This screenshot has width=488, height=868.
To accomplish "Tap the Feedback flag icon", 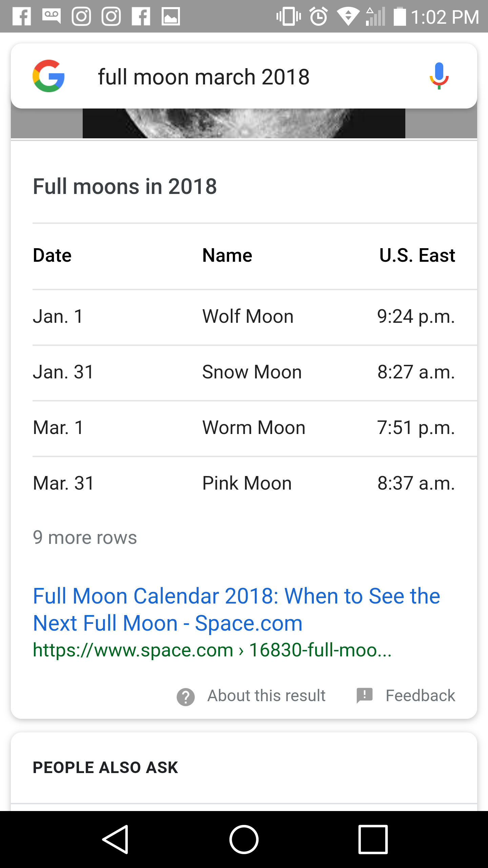I will [365, 696].
